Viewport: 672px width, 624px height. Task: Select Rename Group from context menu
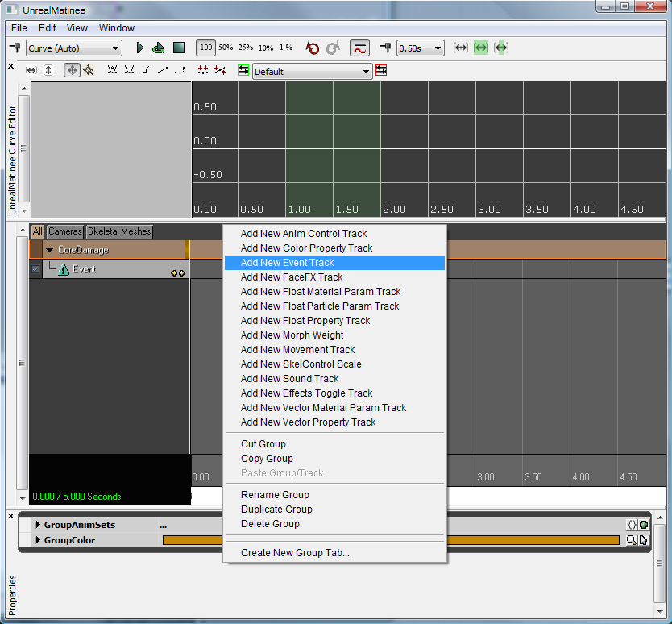click(x=334, y=494)
